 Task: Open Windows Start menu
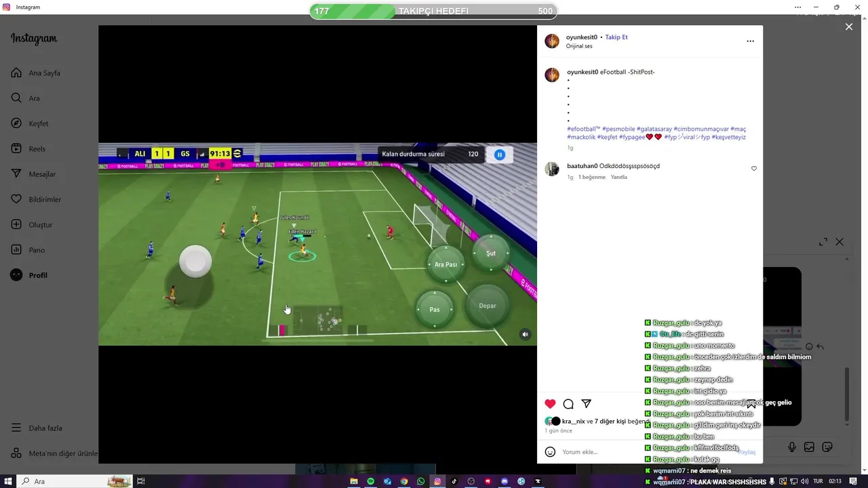point(8,481)
